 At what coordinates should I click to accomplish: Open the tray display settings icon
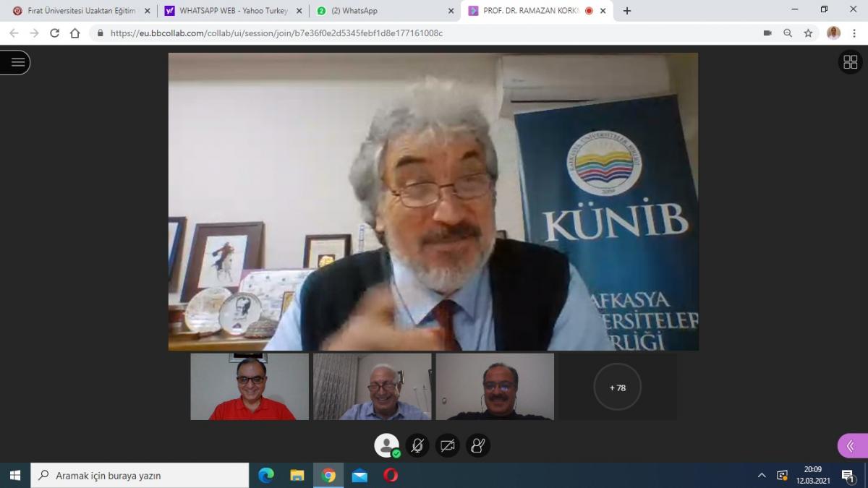click(782, 475)
